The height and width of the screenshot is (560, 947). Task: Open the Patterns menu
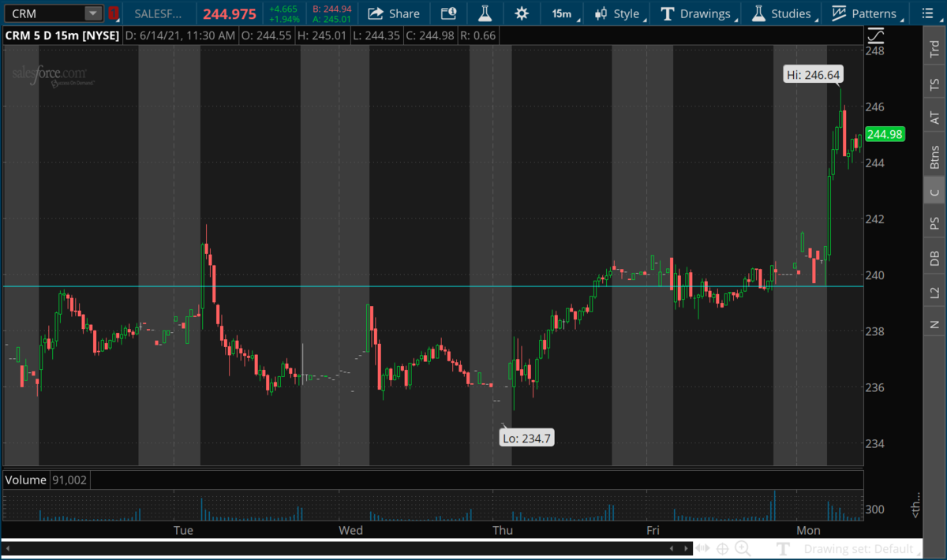click(867, 13)
